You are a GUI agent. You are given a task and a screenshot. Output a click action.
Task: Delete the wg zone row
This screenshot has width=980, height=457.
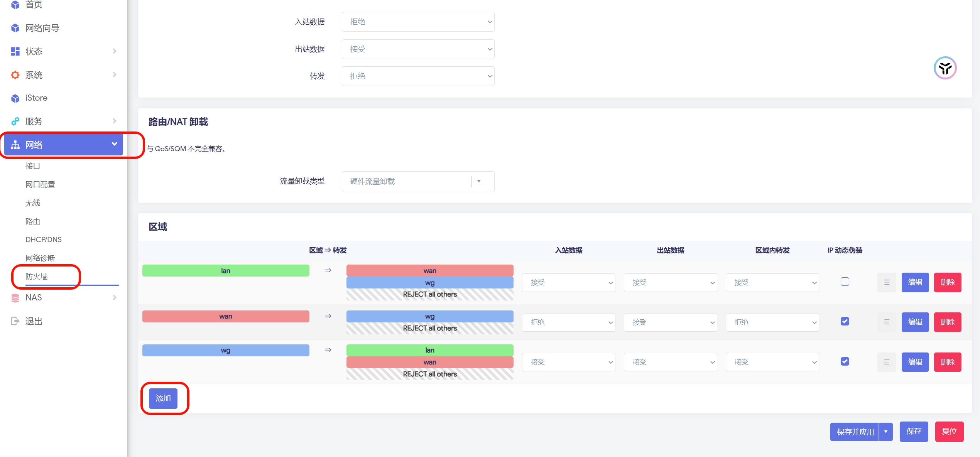(x=947, y=362)
